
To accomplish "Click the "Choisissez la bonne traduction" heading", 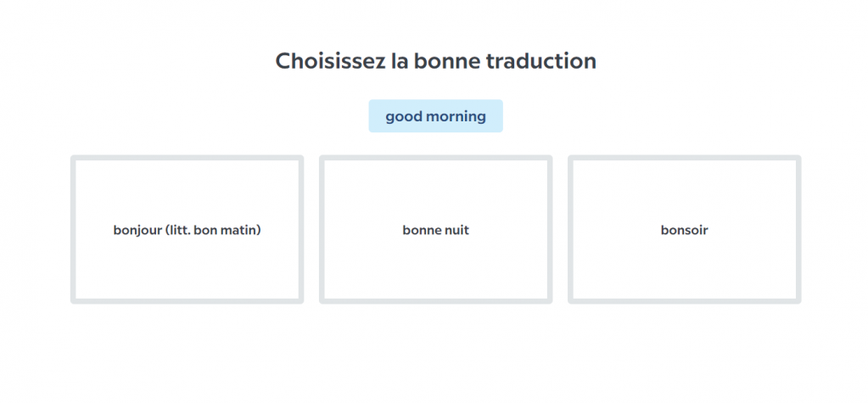I will (435, 61).
